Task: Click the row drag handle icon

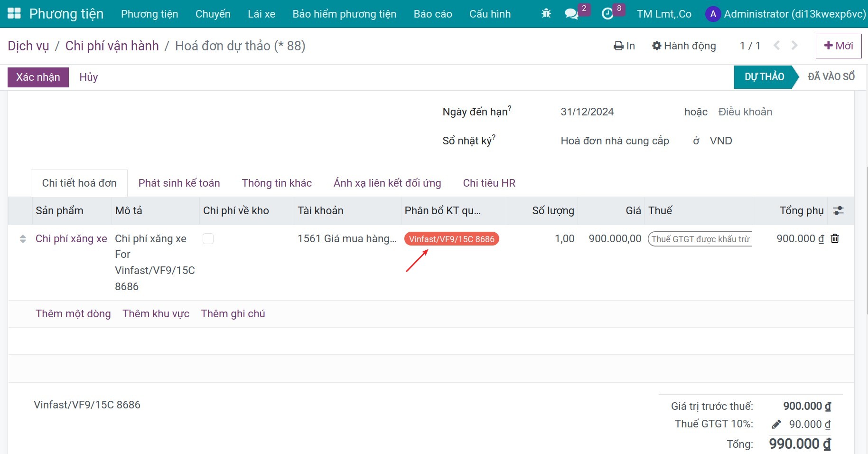Action: [x=23, y=239]
